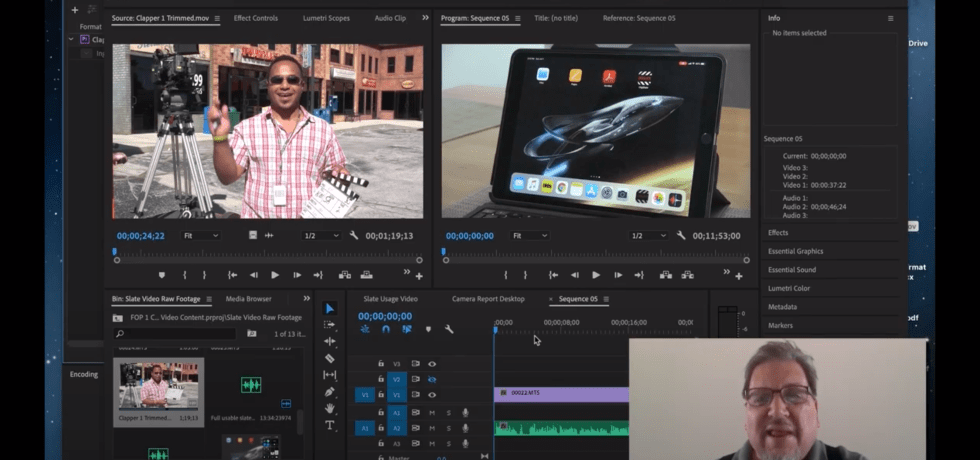Screen dimensions: 980x460
Task: Pick the Type tool
Action: 330,425
